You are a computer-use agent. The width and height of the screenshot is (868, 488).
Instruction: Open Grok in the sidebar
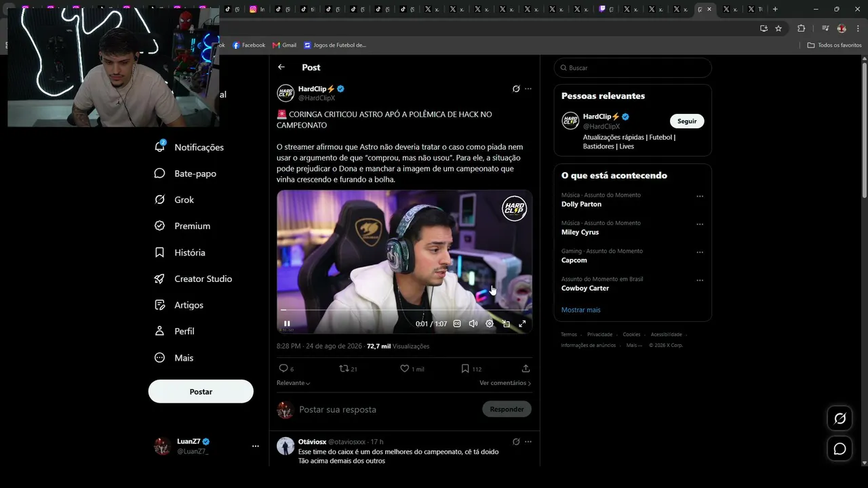(x=175, y=200)
